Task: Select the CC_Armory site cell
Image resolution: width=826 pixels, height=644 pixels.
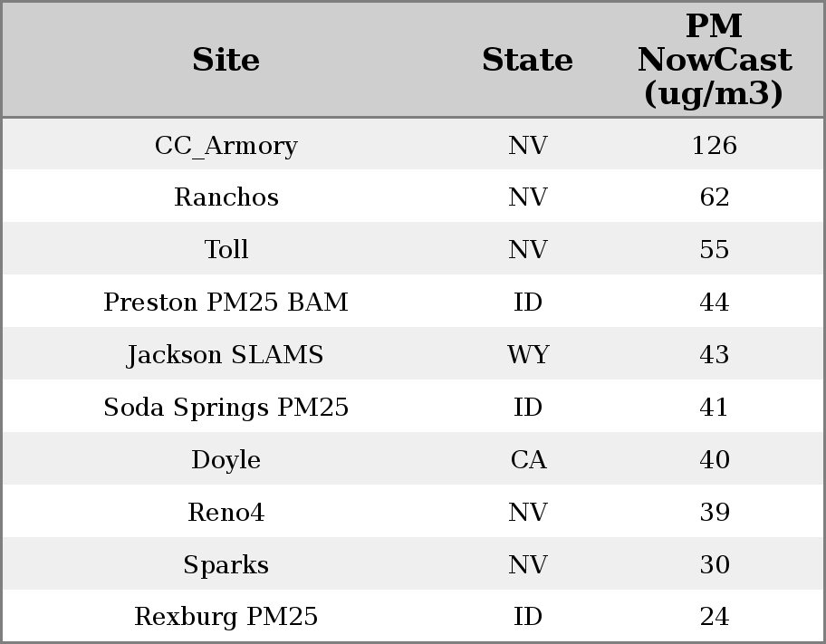Action: (x=226, y=145)
